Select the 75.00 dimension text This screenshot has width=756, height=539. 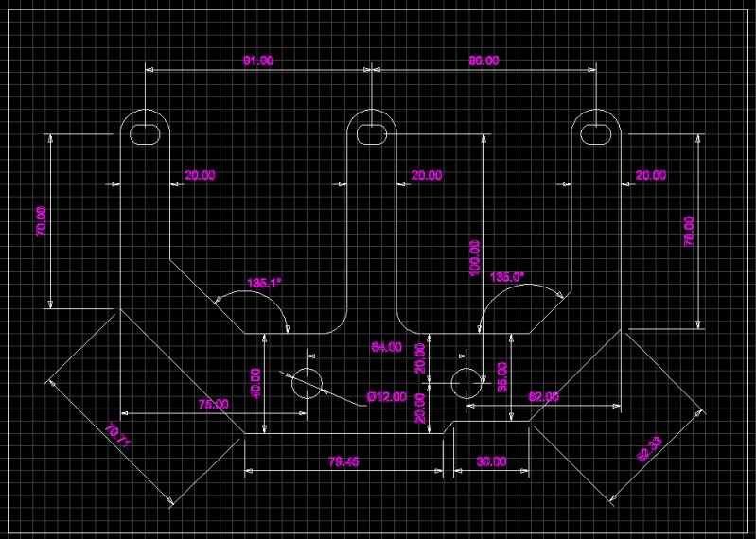click(x=213, y=404)
